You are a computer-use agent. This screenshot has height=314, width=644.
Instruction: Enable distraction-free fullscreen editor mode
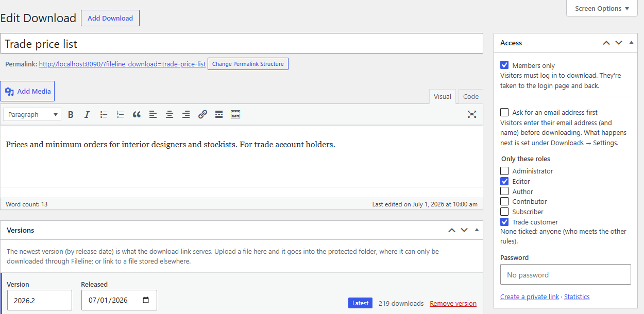click(472, 114)
